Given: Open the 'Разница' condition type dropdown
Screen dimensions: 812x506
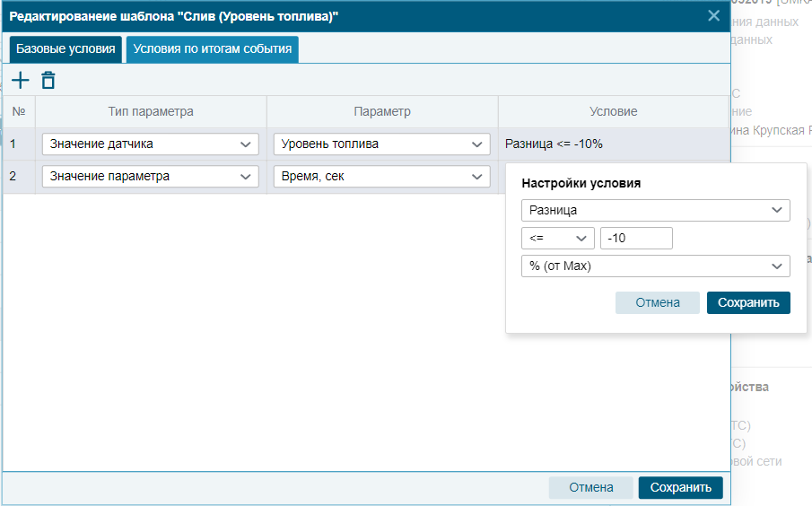Looking at the screenshot, I should pos(656,210).
